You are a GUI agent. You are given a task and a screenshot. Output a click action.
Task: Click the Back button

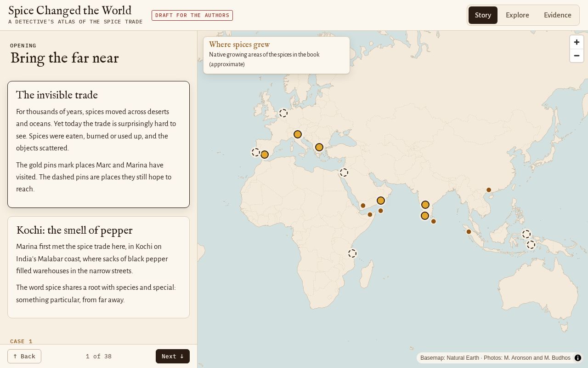24,356
